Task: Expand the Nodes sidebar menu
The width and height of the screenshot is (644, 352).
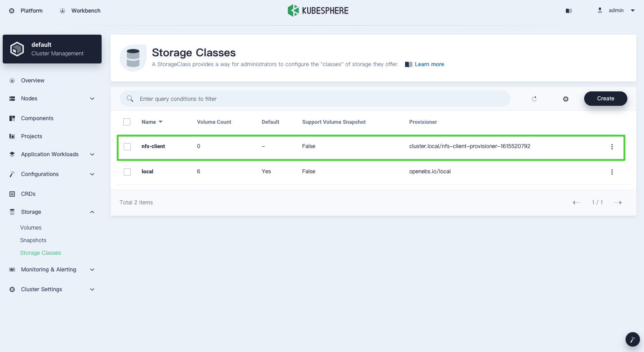Action: tap(29, 98)
